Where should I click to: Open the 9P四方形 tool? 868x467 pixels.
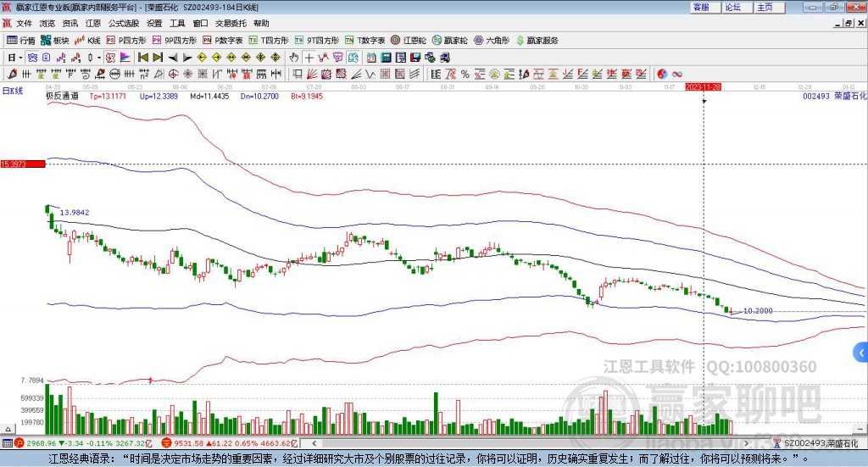pos(174,41)
